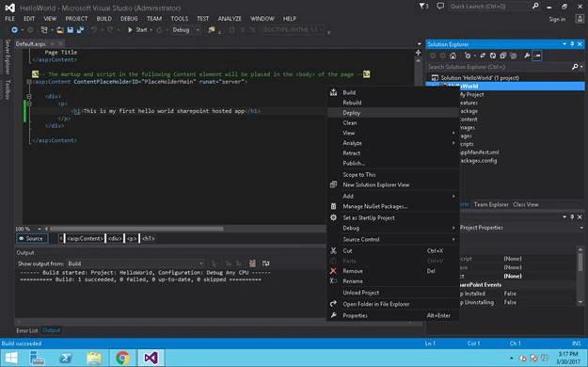Toggle the Preview Selected Items button

coord(537,56)
